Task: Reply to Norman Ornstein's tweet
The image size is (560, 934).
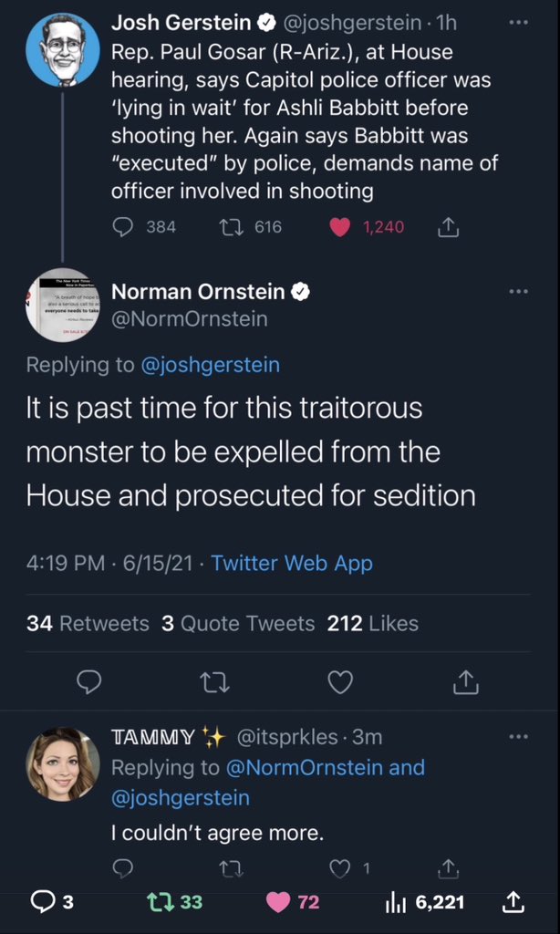Action: click(88, 681)
